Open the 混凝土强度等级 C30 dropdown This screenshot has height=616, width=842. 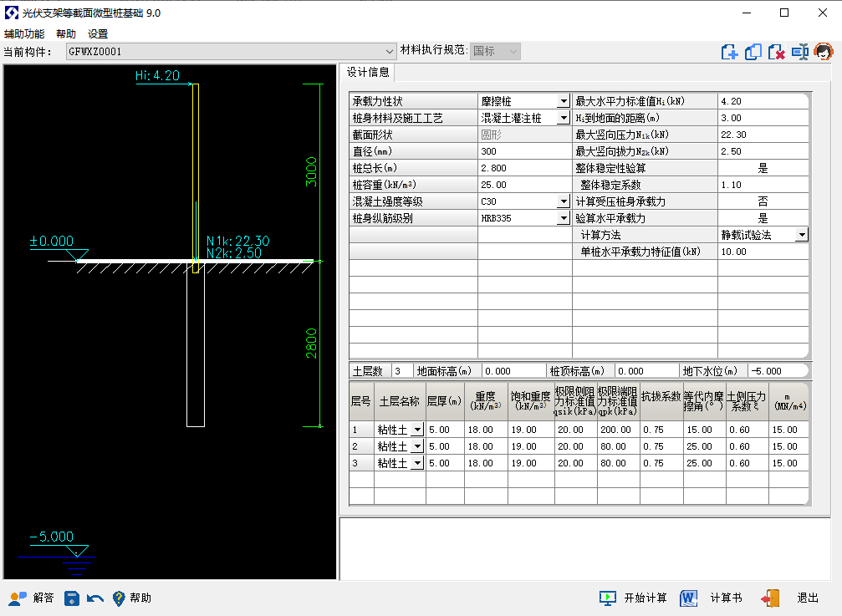[x=563, y=201]
